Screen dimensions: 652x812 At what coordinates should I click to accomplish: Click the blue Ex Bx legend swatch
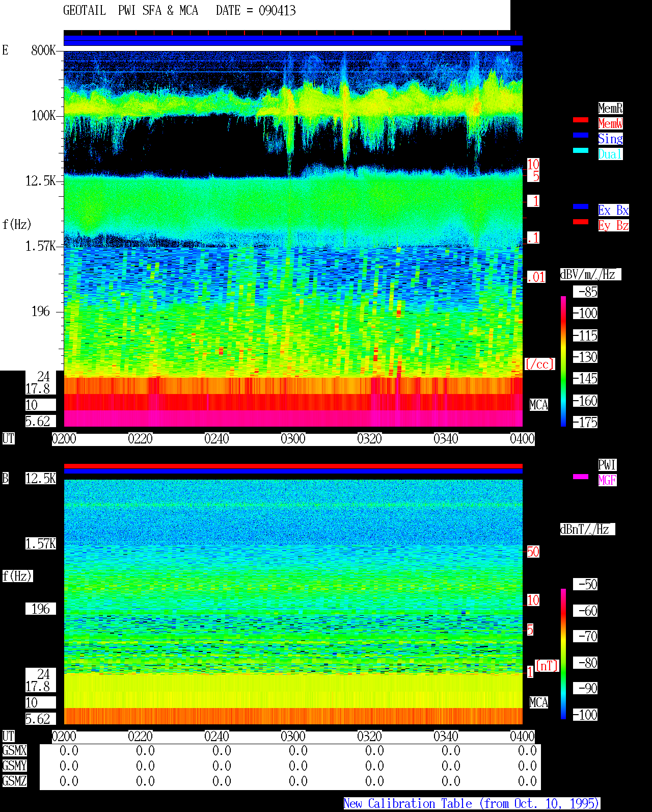click(x=581, y=206)
